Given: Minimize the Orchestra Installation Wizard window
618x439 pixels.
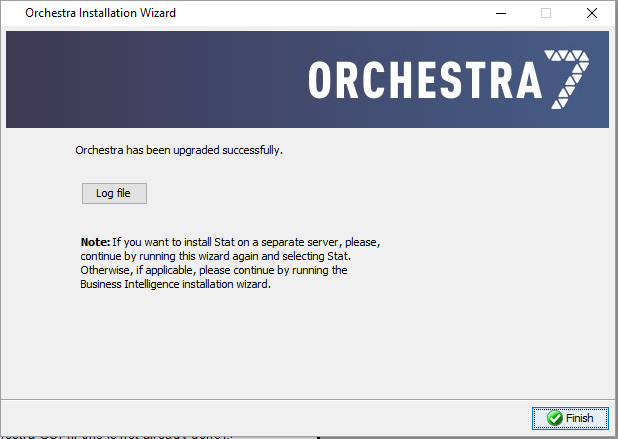Looking at the screenshot, I should click(x=501, y=13).
